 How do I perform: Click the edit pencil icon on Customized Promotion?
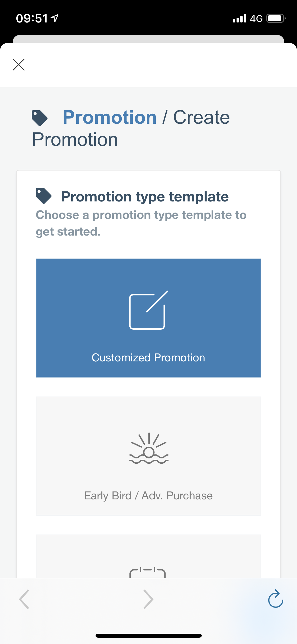click(148, 310)
